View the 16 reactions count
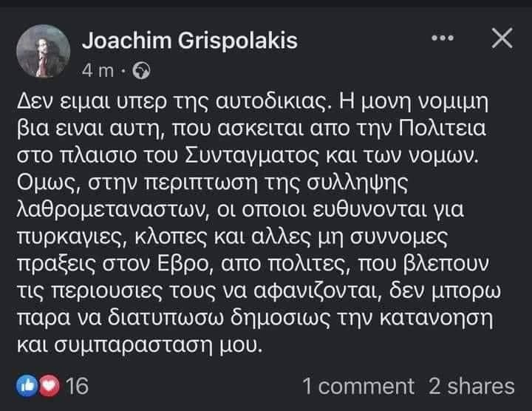Viewport: 532px width, 411px height. pos(77,385)
